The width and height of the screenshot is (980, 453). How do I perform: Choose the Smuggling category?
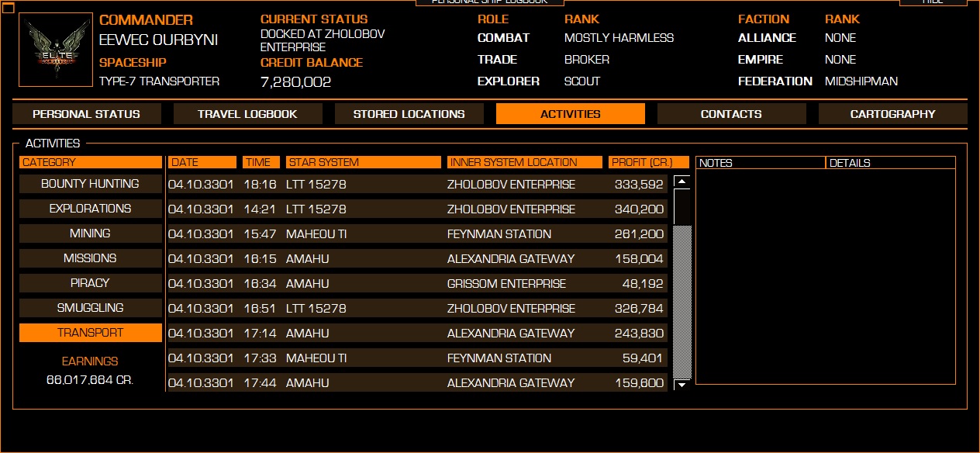(x=91, y=308)
